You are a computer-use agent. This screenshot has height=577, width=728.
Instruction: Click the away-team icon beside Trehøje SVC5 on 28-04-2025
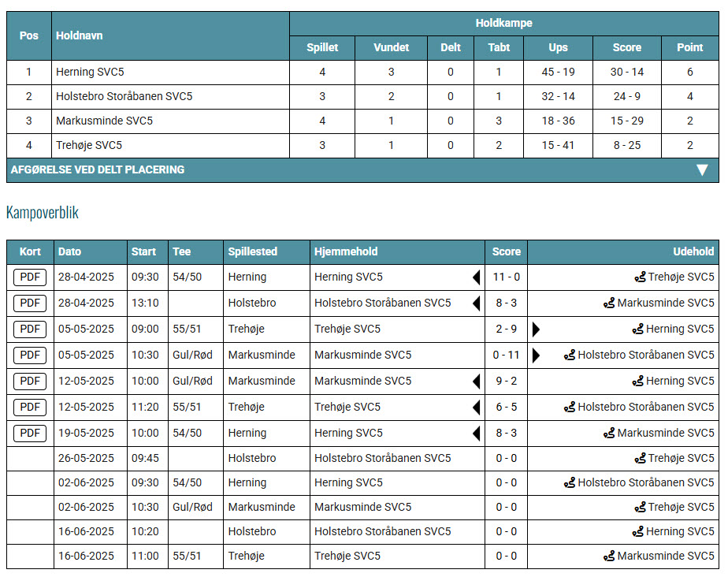[x=641, y=277]
